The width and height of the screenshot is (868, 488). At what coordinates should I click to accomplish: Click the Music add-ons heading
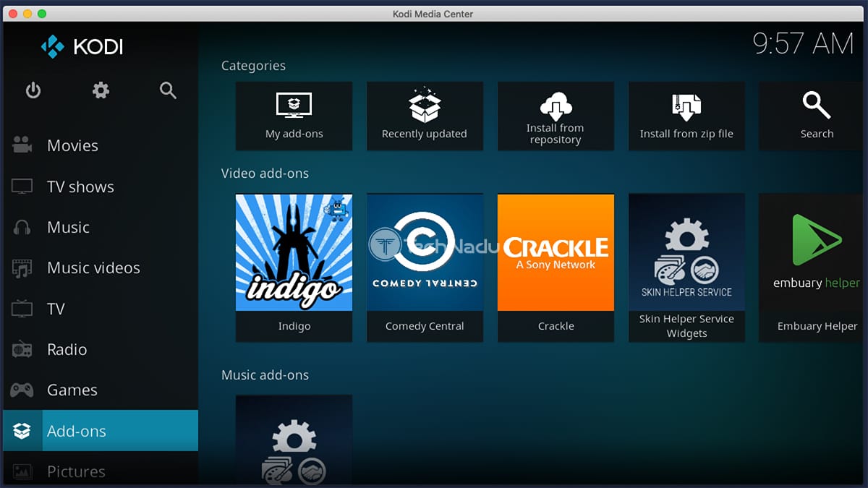point(265,375)
